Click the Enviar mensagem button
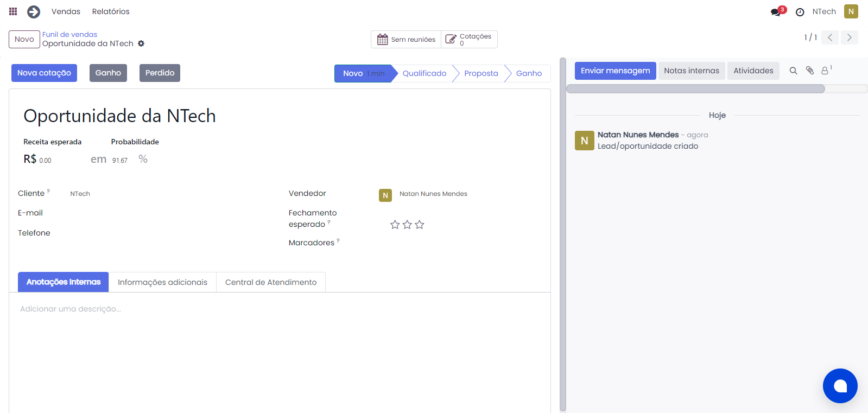 tap(615, 71)
